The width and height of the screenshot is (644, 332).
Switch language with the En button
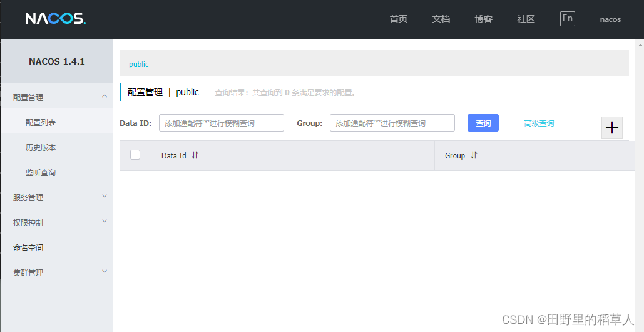[567, 19]
